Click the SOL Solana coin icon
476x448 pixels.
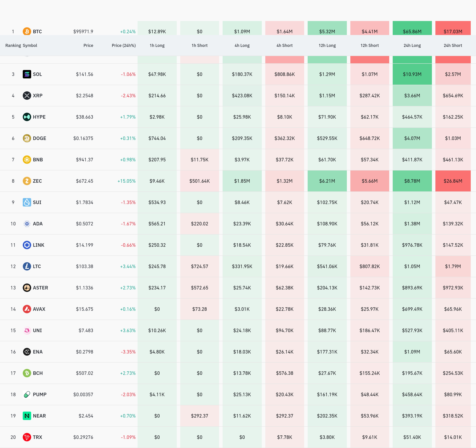tap(27, 74)
